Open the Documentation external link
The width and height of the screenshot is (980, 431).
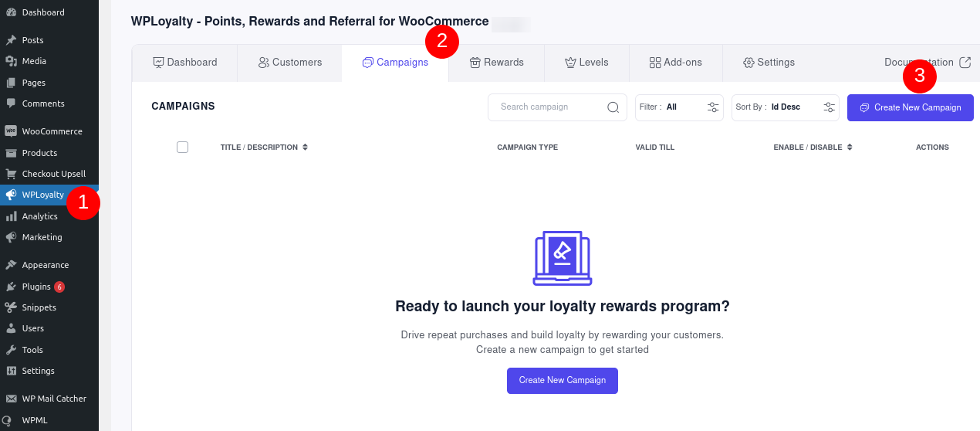click(x=928, y=63)
